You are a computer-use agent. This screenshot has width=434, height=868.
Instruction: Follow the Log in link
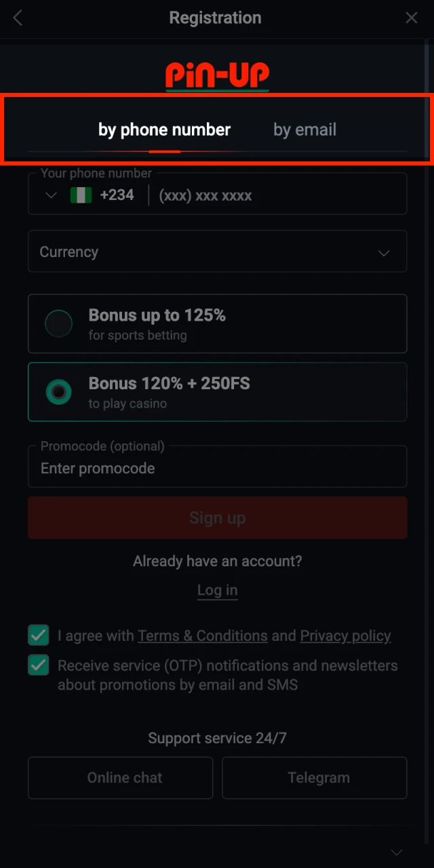217,591
